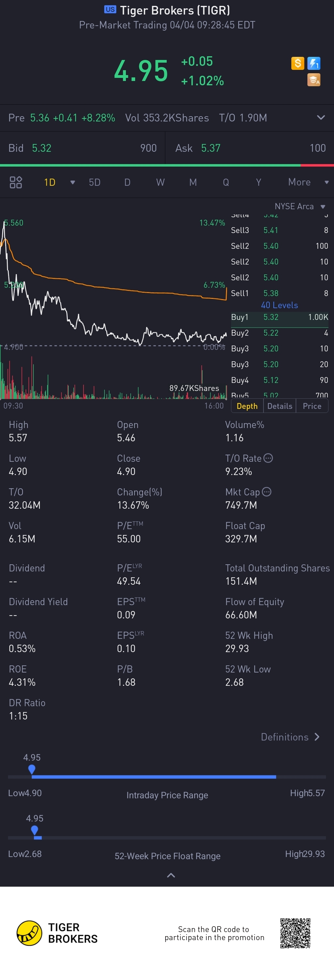Tap the Total Outstanding Shares 151.4M value
This screenshot has height=980, width=334.
[241, 581]
